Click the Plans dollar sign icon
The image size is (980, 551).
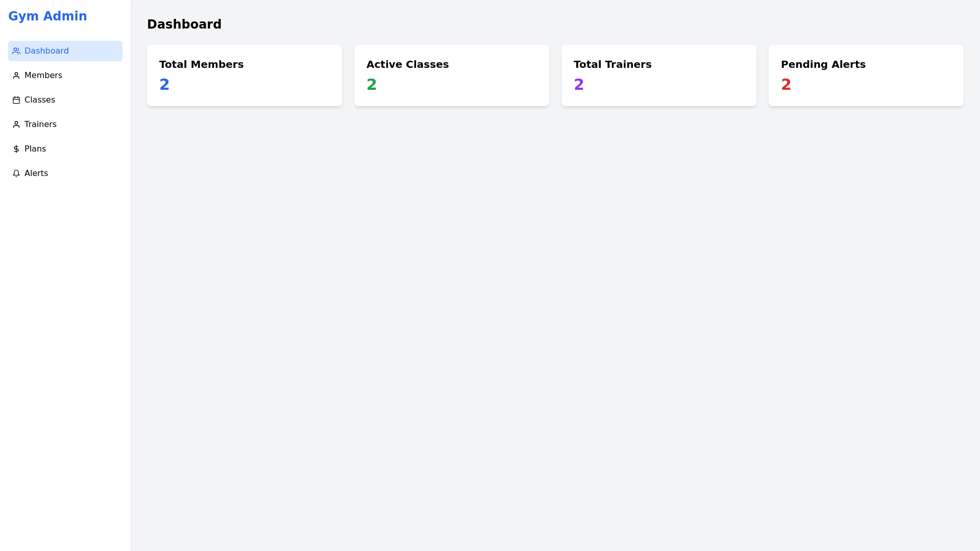point(16,149)
